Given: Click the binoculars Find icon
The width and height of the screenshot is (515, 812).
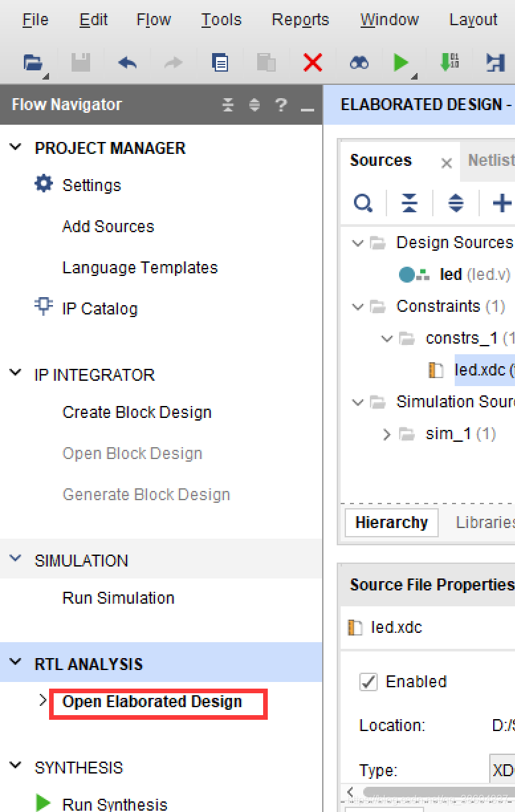Looking at the screenshot, I should [x=359, y=63].
